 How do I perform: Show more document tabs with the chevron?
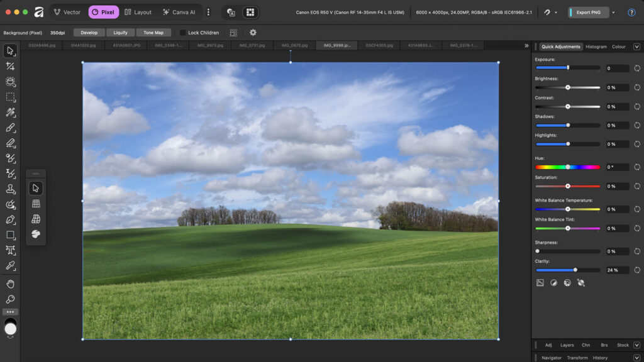pos(526,45)
